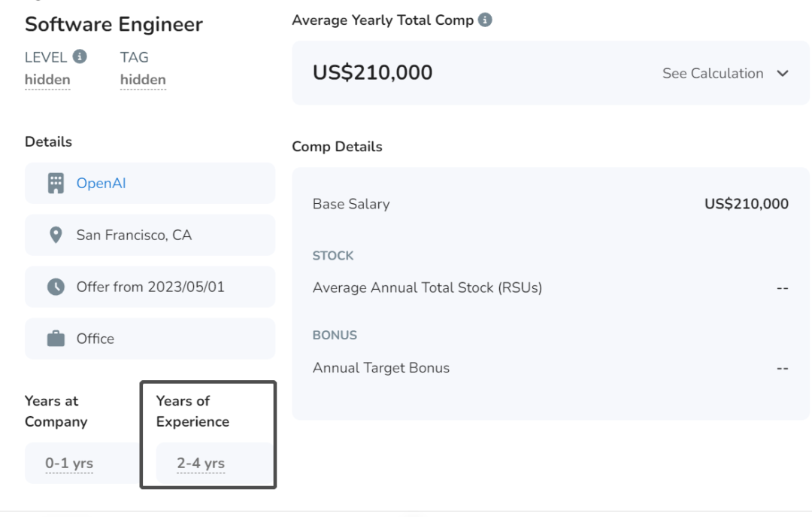This screenshot has height=517, width=812.
Task: Open the OpenAI company link
Action: tap(101, 183)
